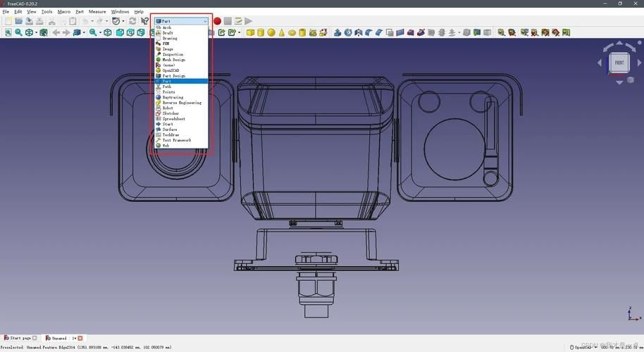The height and width of the screenshot is (352, 644).
Task: Open the Measure menu
Action: click(97, 12)
